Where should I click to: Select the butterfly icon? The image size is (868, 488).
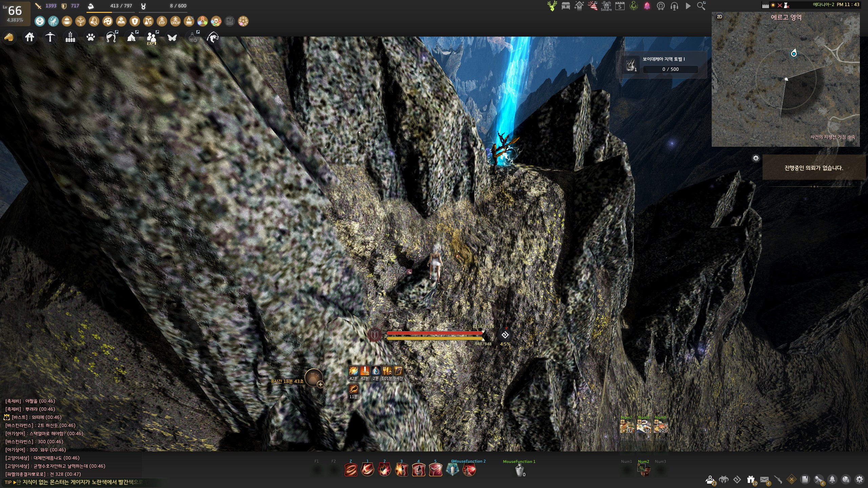pyautogui.click(x=172, y=37)
